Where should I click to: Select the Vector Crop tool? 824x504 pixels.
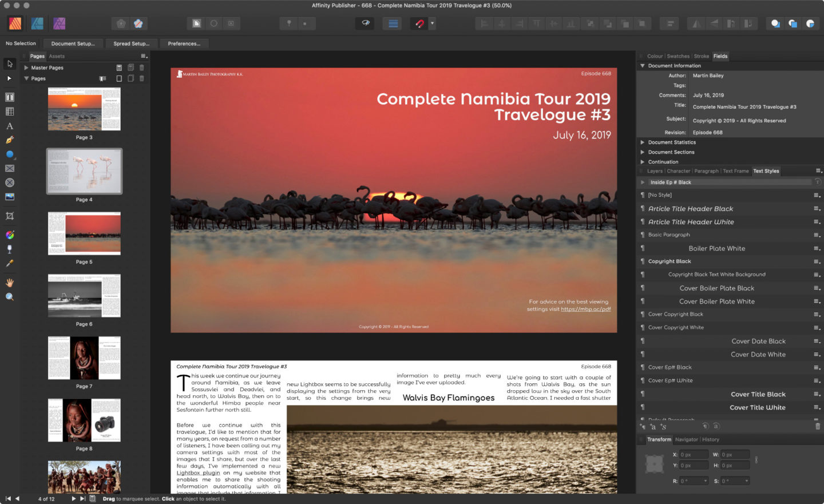10,216
